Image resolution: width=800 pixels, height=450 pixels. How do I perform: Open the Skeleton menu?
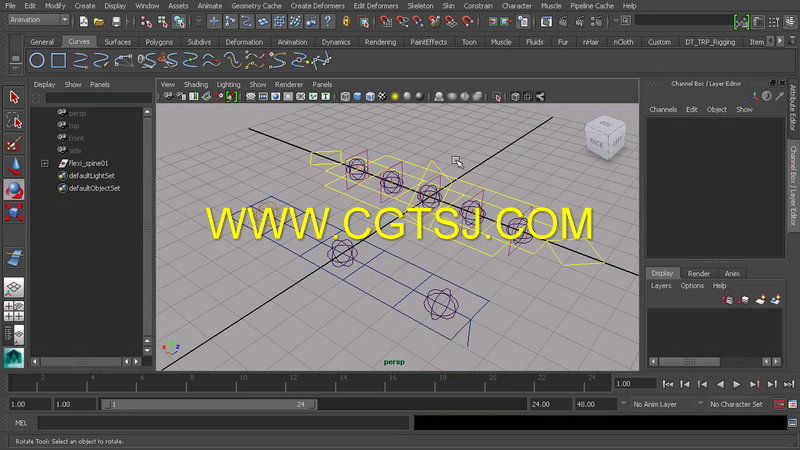[x=420, y=6]
